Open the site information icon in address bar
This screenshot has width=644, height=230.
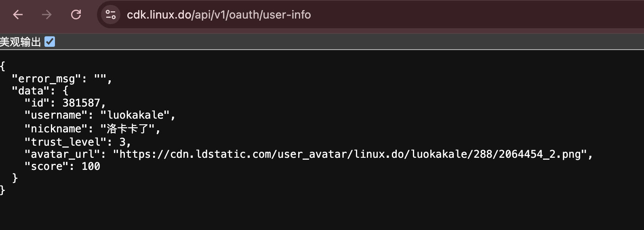(111, 15)
